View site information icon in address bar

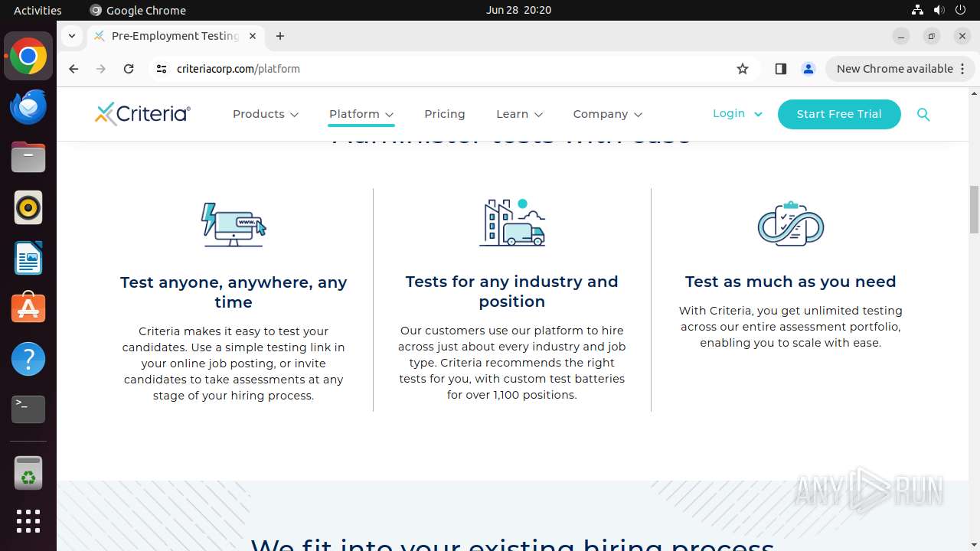[x=161, y=69]
